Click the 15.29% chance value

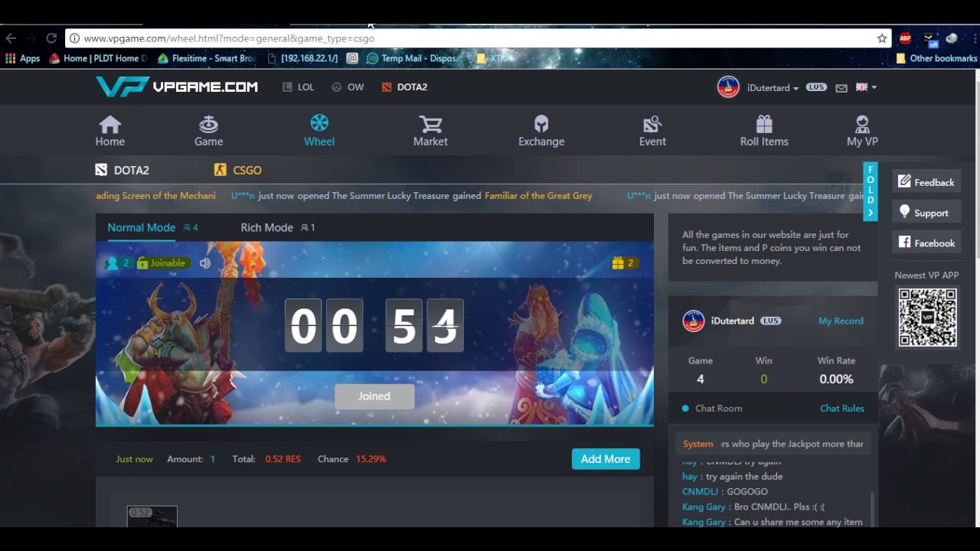click(x=371, y=459)
